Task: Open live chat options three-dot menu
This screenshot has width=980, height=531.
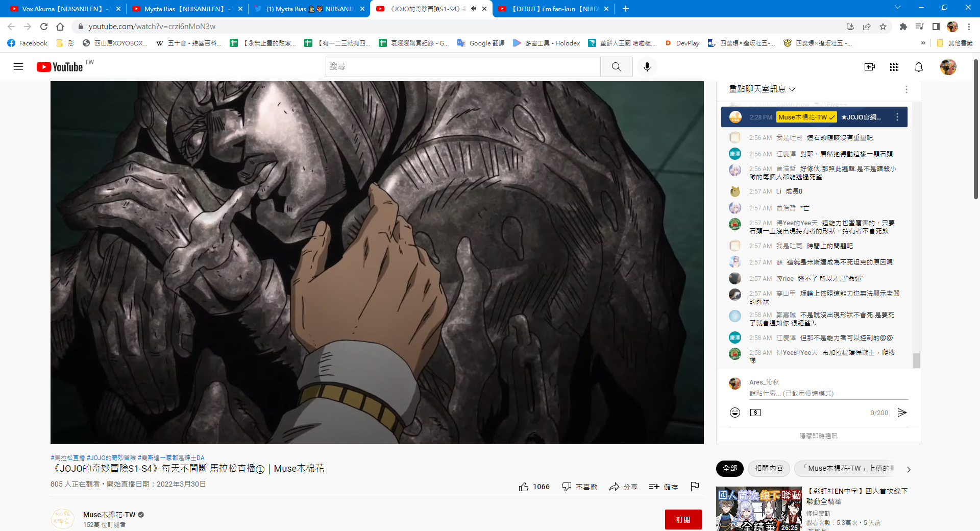Action: 906,89
